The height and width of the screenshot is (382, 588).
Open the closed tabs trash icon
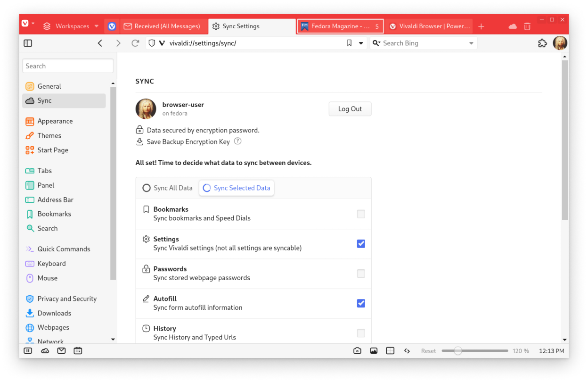click(x=527, y=26)
